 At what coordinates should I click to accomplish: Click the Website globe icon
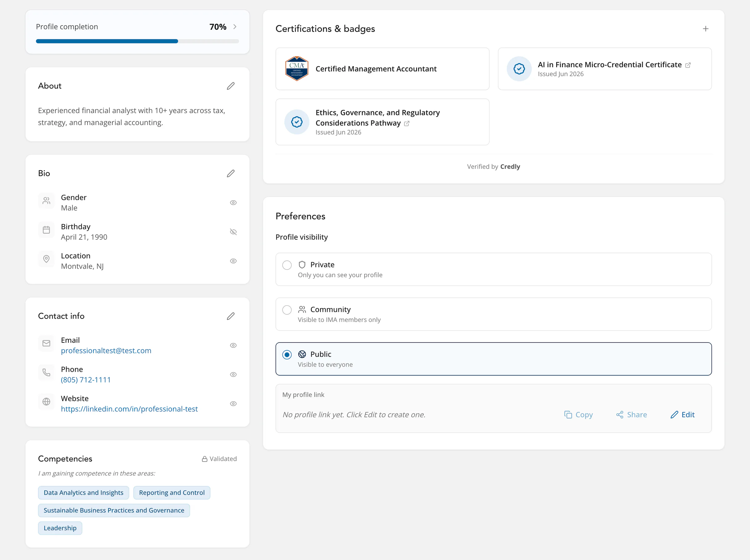[47, 402]
